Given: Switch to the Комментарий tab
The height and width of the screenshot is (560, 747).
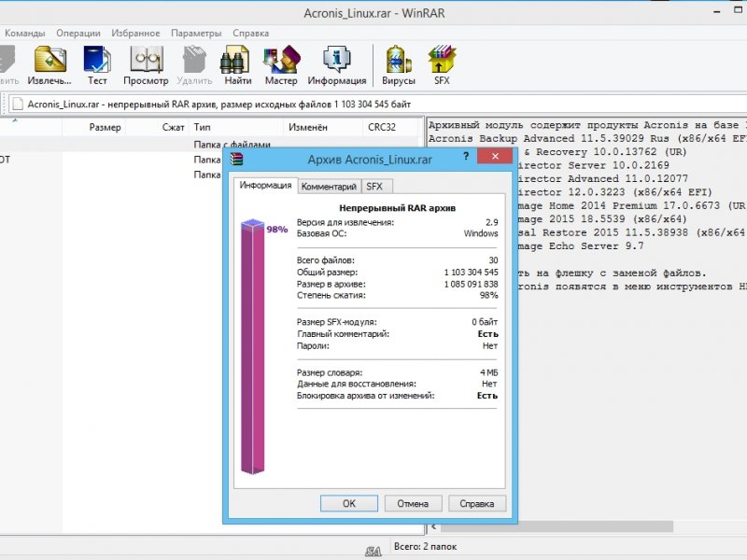Looking at the screenshot, I should tap(329, 186).
